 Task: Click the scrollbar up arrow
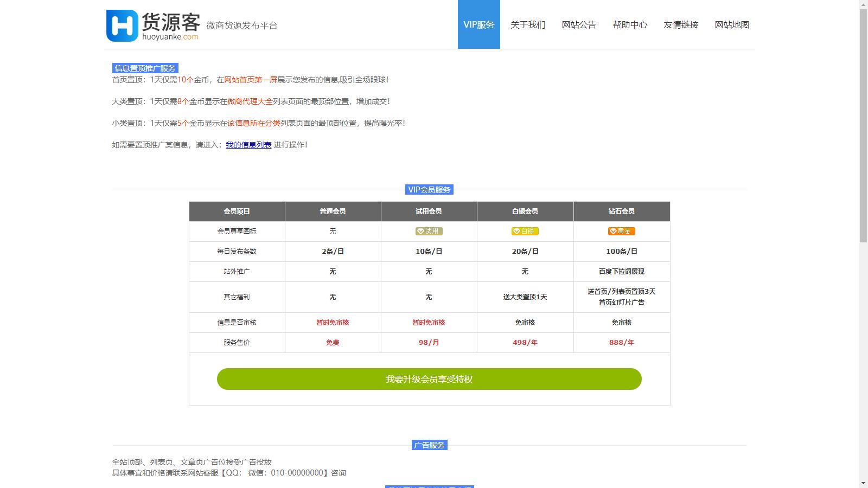tap(863, 4)
